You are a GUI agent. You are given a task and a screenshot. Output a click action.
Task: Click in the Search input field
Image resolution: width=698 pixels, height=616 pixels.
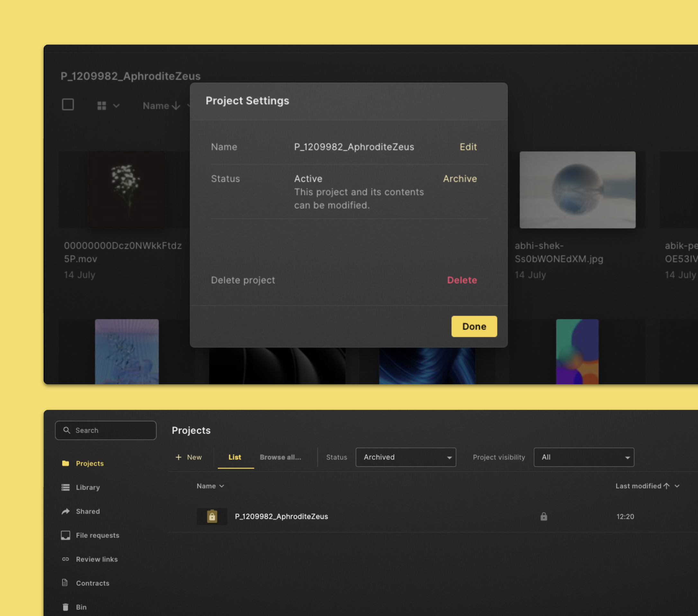click(x=106, y=430)
